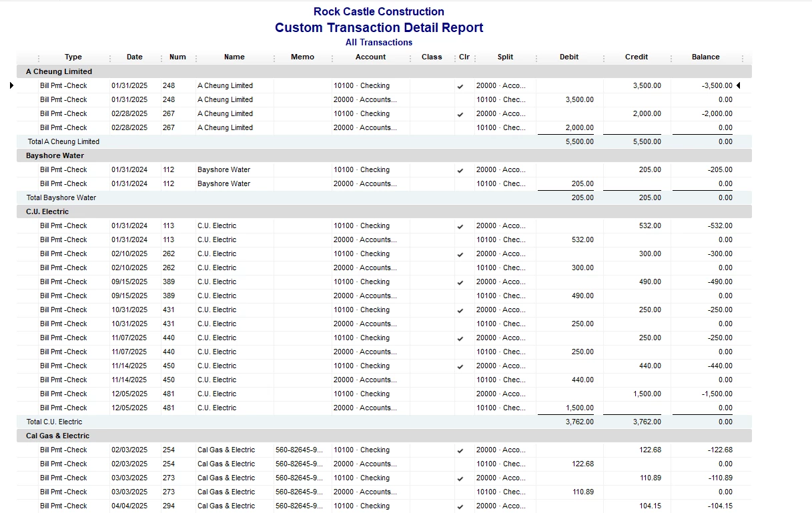Click the Total Bayshore Water row label
The image size is (812, 513).
pos(61,197)
